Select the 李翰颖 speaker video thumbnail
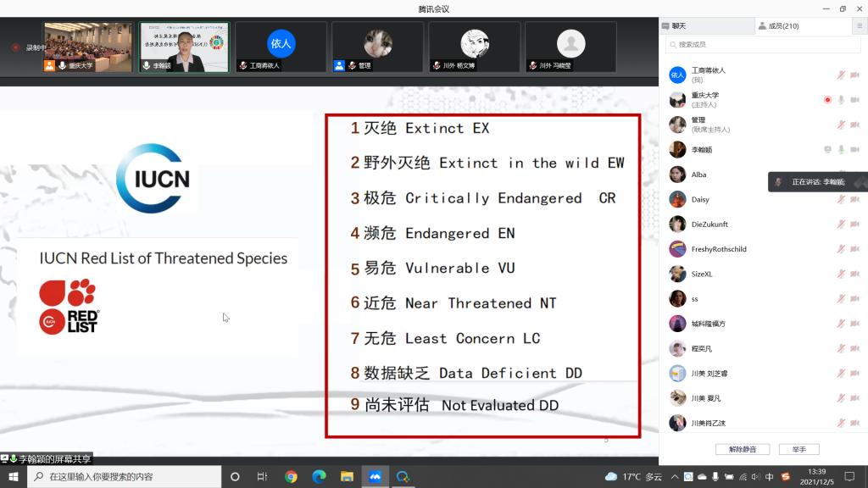Screen dimensions: 868x488 pos(184,47)
